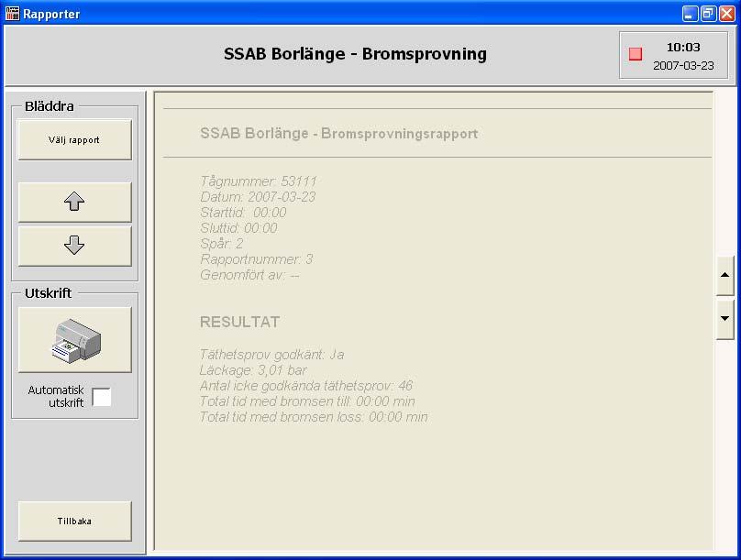Click the Rapporter title bar text

(51, 14)
